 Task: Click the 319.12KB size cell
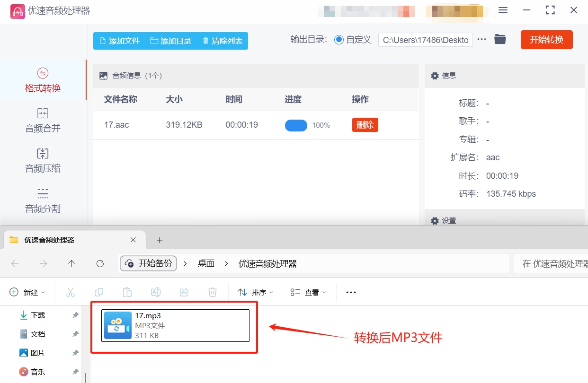click(x=184, y=125)
